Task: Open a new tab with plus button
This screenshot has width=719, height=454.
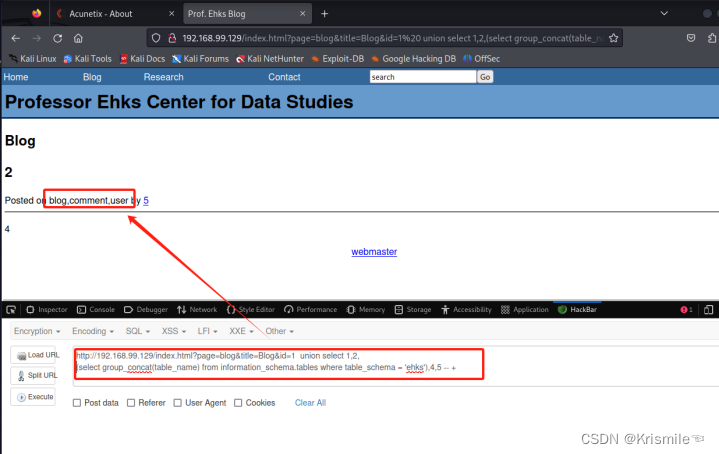Action: pyautogui.click(x=325, y=14)
